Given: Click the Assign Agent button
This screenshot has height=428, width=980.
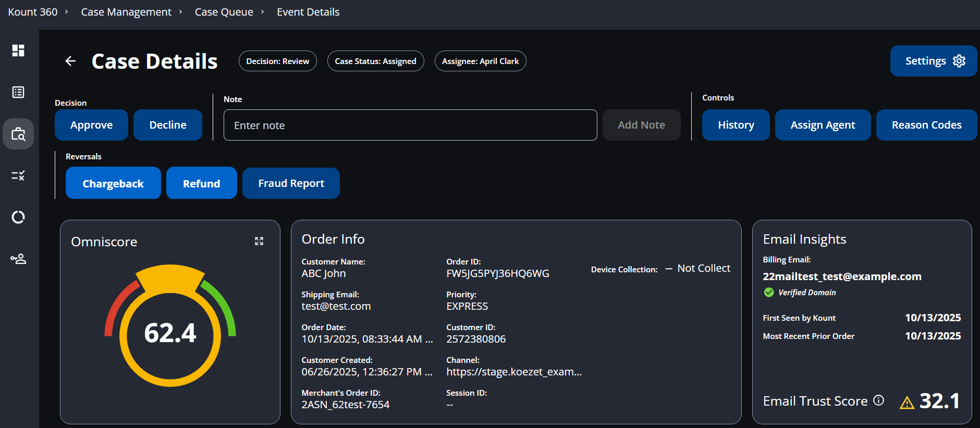Looking at the screenshot, I should click(x=823, y=125).
